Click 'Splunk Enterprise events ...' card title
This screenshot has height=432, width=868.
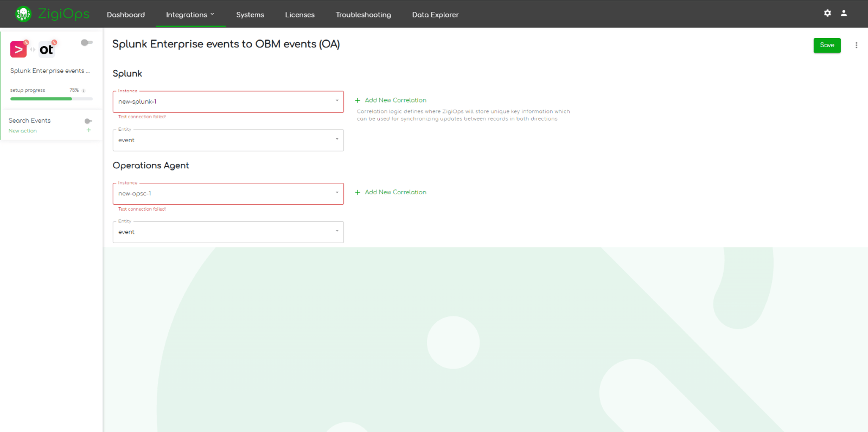click(50, 71)
